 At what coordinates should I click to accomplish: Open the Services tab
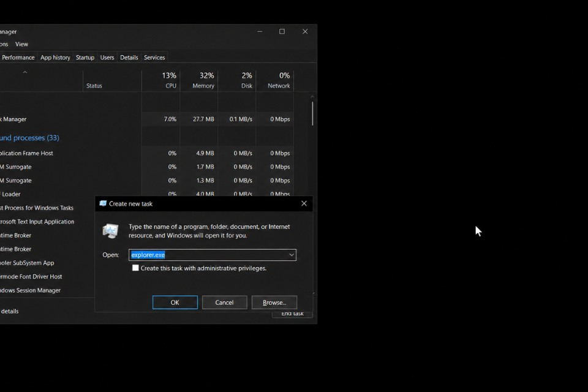pyautogui.click(x=154, y=57)
